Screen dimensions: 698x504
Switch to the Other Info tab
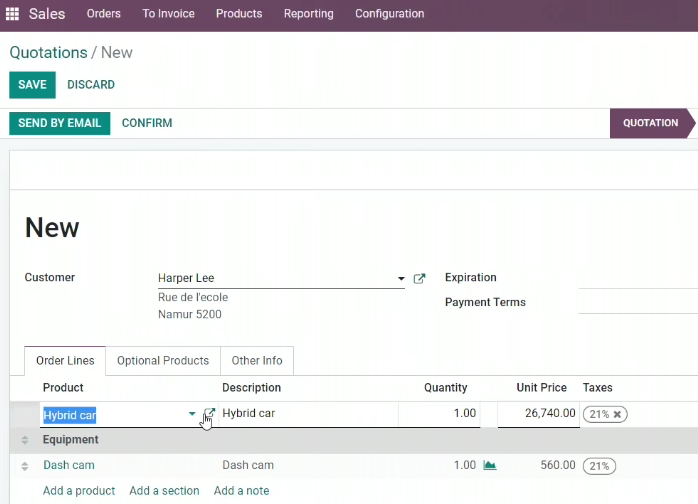257,361
